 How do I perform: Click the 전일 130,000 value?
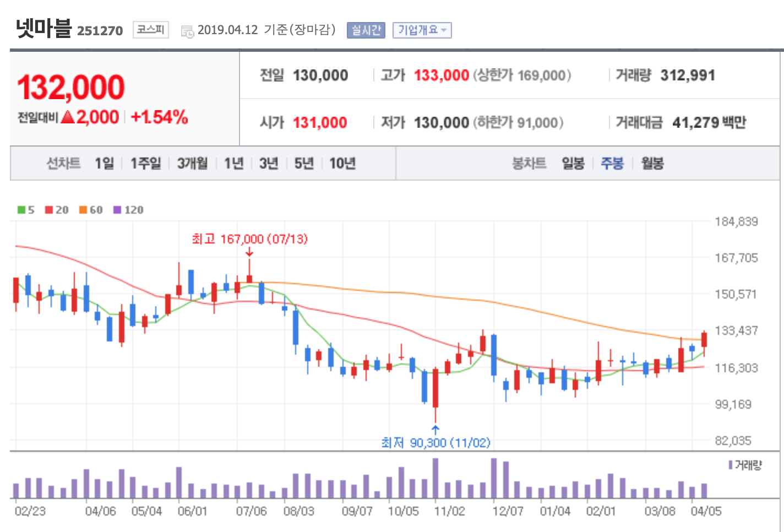[320, 75]
